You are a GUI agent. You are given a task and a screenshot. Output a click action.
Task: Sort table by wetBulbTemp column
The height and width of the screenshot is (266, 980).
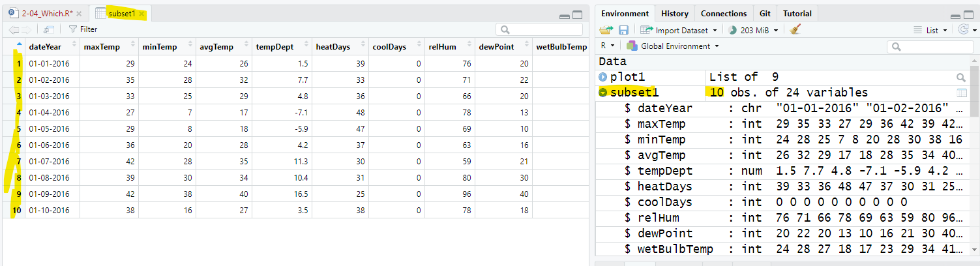[x=561, y=46]
